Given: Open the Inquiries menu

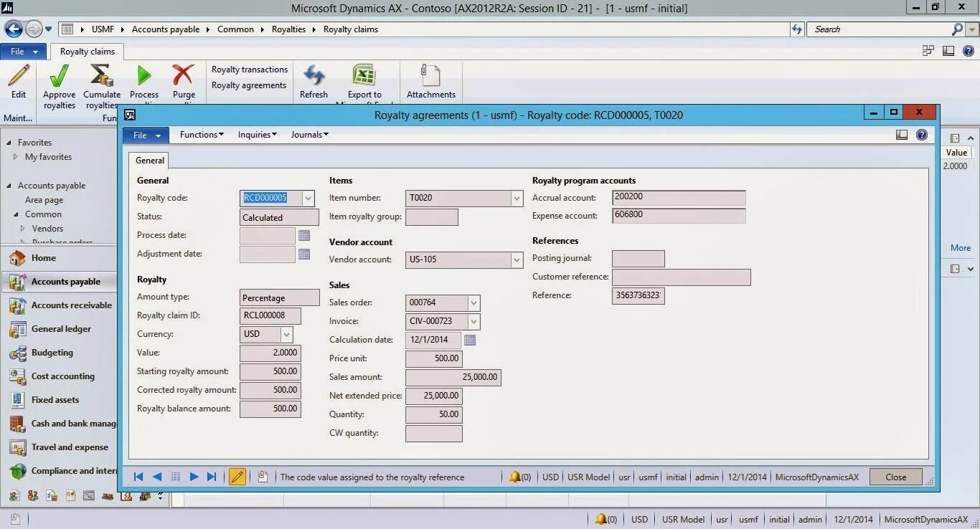Looking at the screenshot, I should (257, 135).
